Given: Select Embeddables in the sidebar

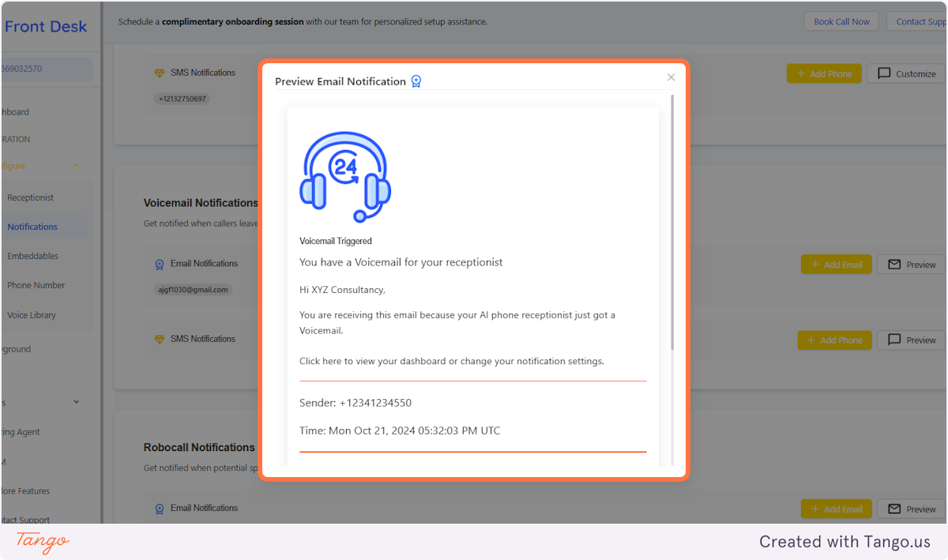Looking at the screenshot, I should coord(32,256).
